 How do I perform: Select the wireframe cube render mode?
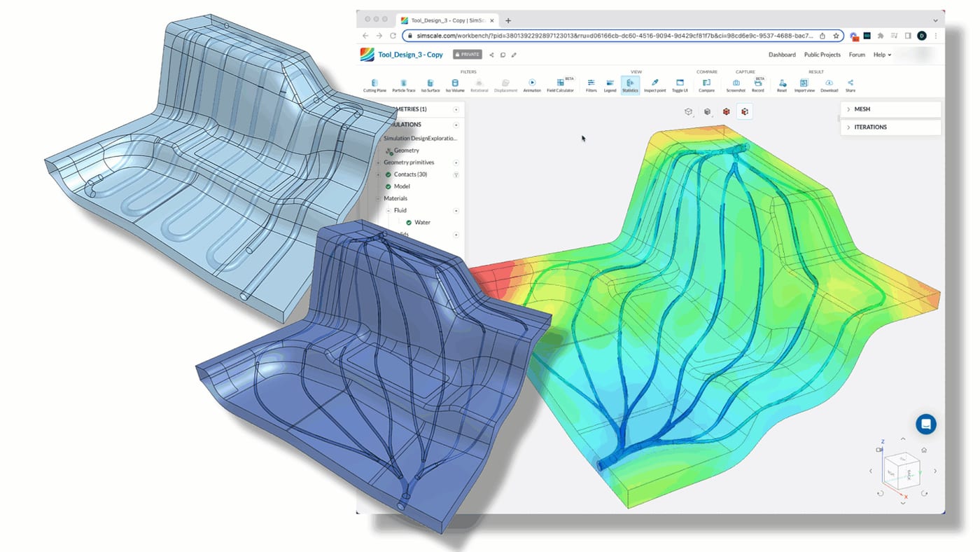[x=689, y=111]
